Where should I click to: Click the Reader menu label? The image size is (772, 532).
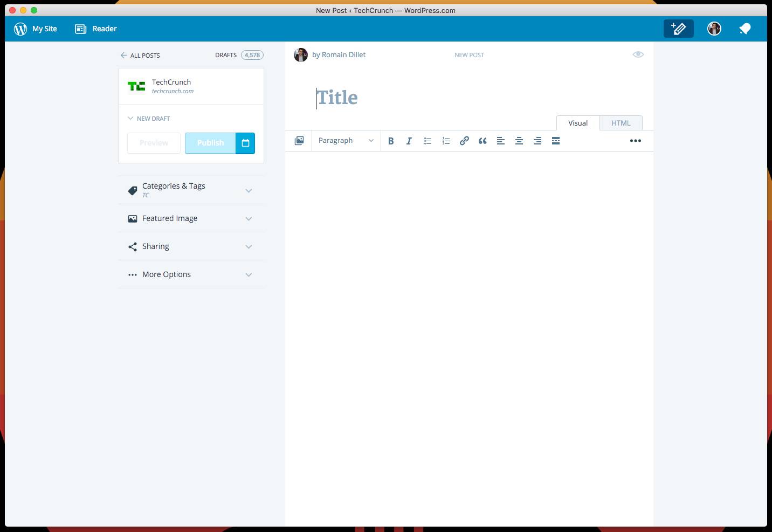click(x=105, y=29)
